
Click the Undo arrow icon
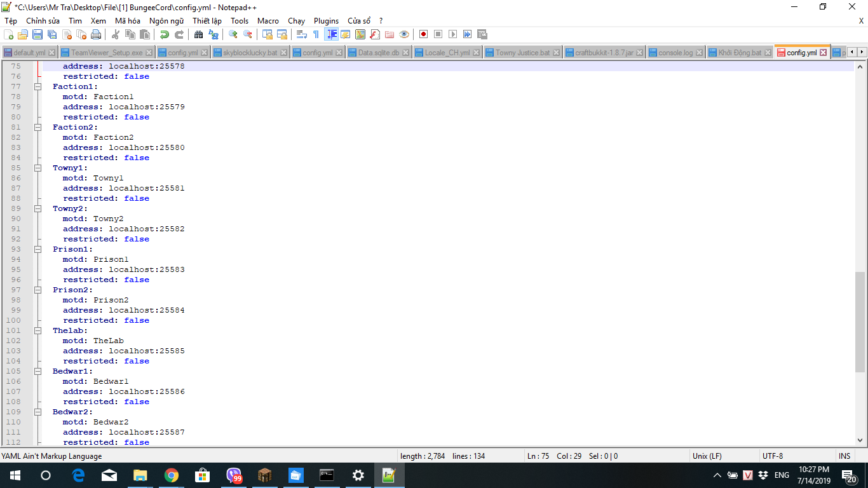pos(165,34)
